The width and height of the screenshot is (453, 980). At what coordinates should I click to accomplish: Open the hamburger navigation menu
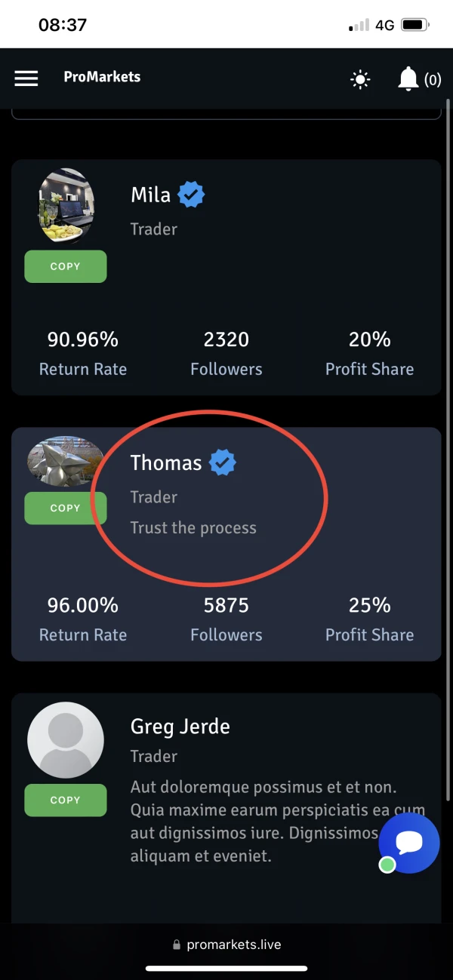[26, 78]
